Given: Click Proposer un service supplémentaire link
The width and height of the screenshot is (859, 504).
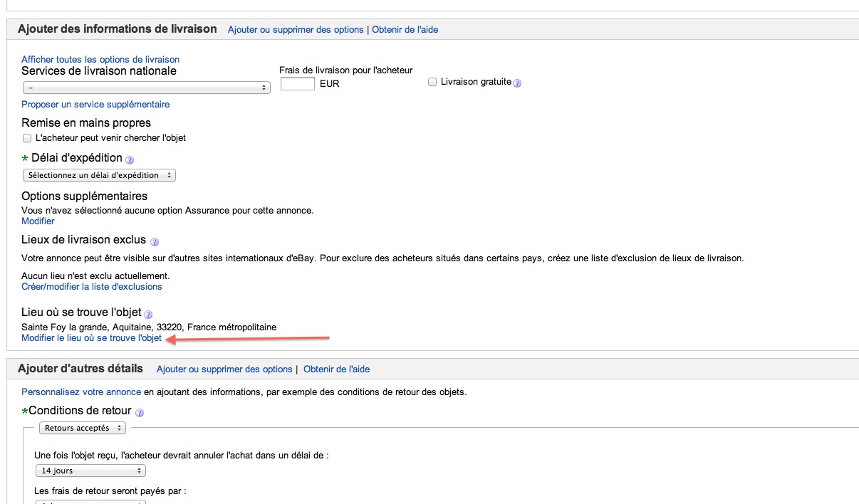Looking at the screenshot, I should tap(95, 105).
